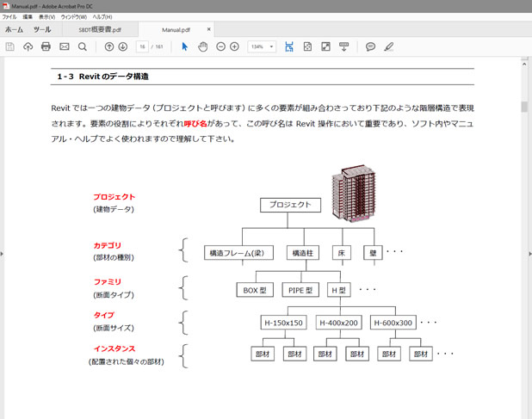Click the H-400x200 type box
Viewport: 532px width, 419px height.
coord(338,323)
